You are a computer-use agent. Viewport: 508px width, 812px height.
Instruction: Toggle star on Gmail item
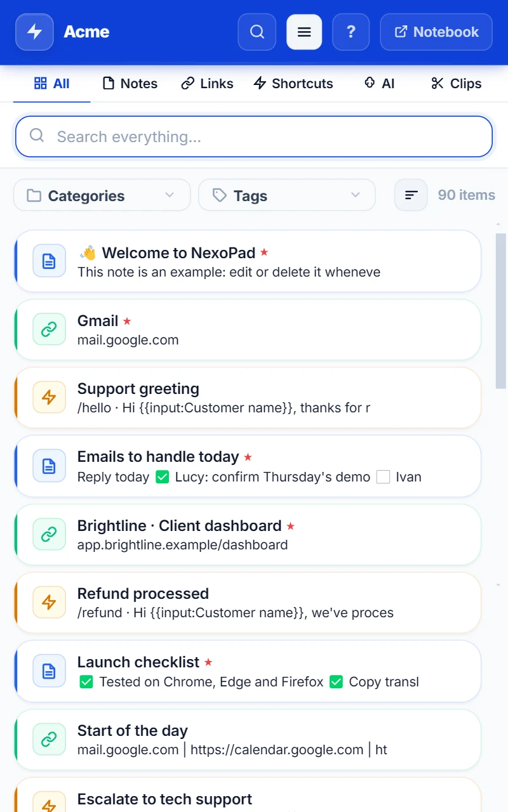pyautogui.click(x=127, y=321)
